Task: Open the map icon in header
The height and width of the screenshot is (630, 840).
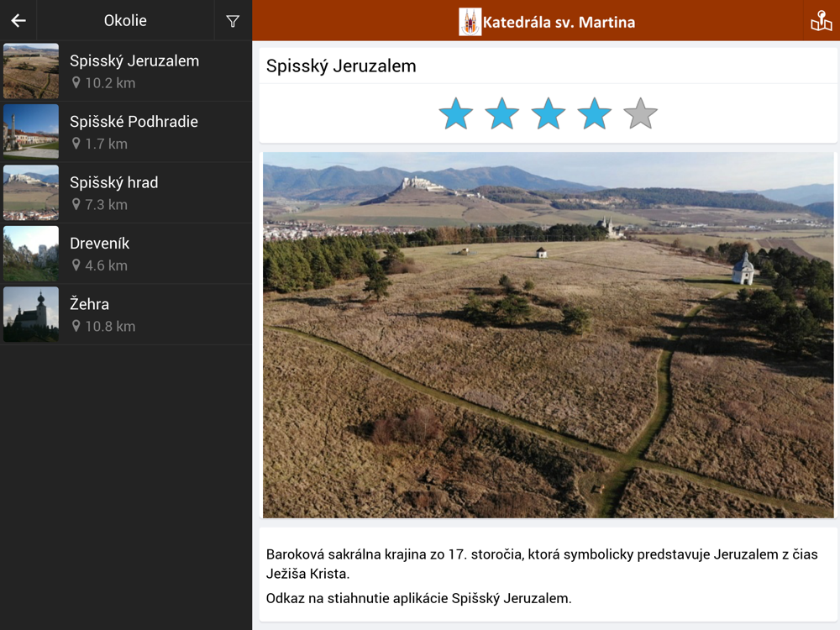Action: 821,21
